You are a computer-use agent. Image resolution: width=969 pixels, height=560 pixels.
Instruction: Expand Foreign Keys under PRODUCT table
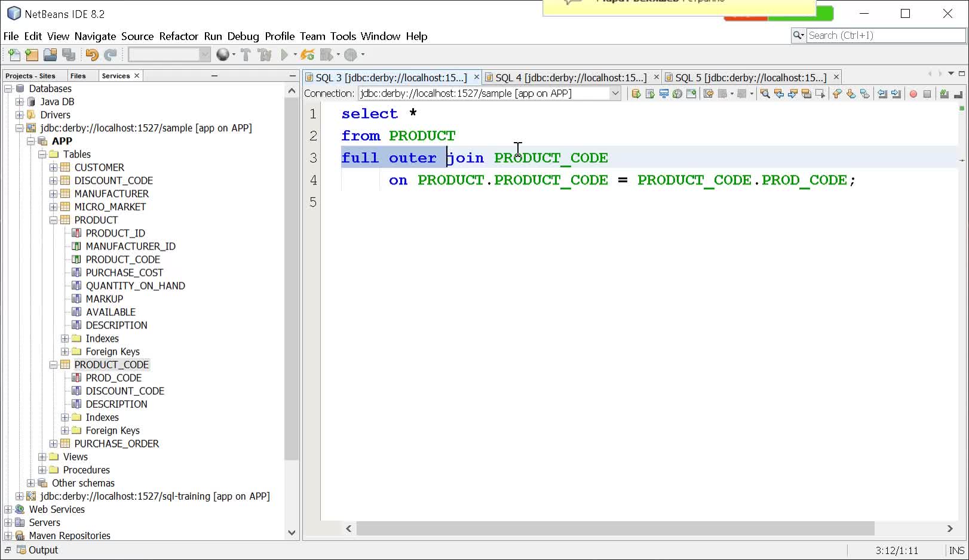[x=65, y=352]
